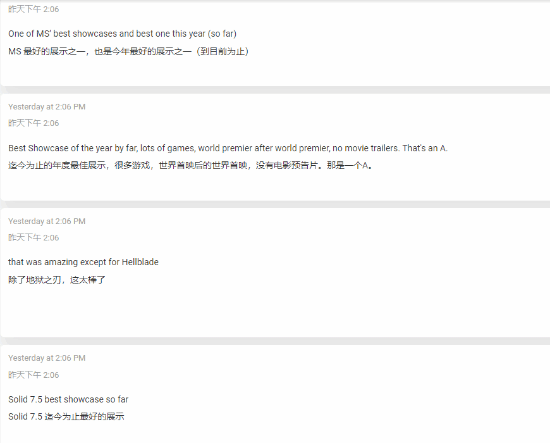
Task: Click 'Yesterday at 2:06 PM' above the Solid 7.5 comment
Action: pos(47,358)
